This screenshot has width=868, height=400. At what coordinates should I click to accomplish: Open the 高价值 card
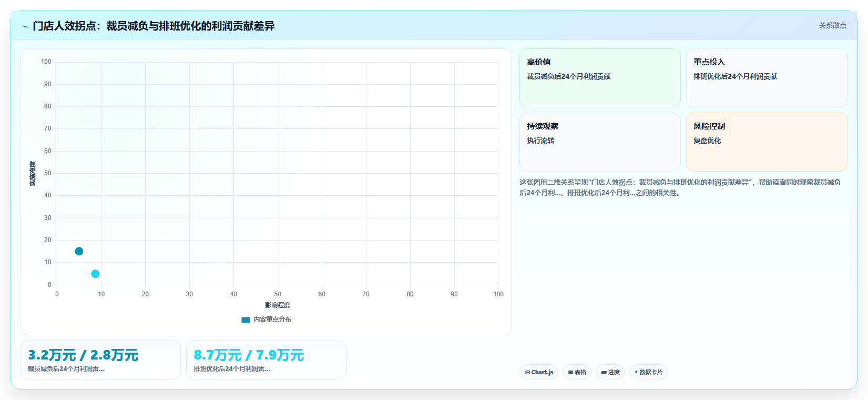[600, 78]
